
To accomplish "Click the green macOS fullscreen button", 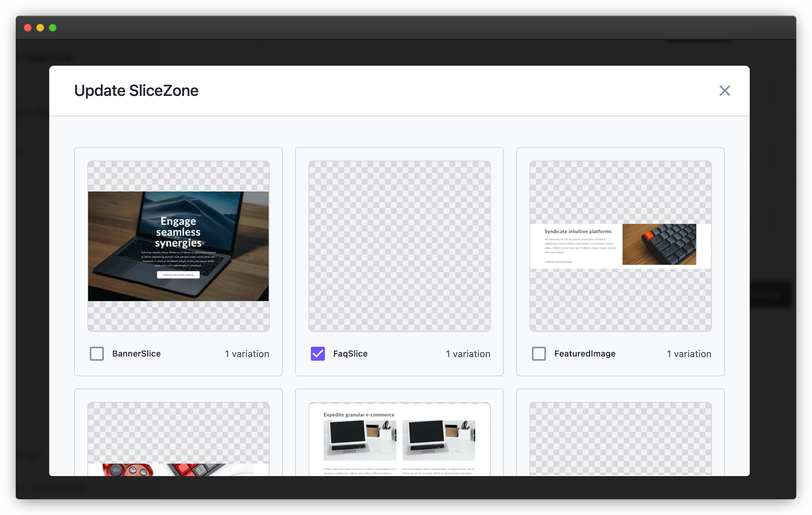I will pos(53,28).
